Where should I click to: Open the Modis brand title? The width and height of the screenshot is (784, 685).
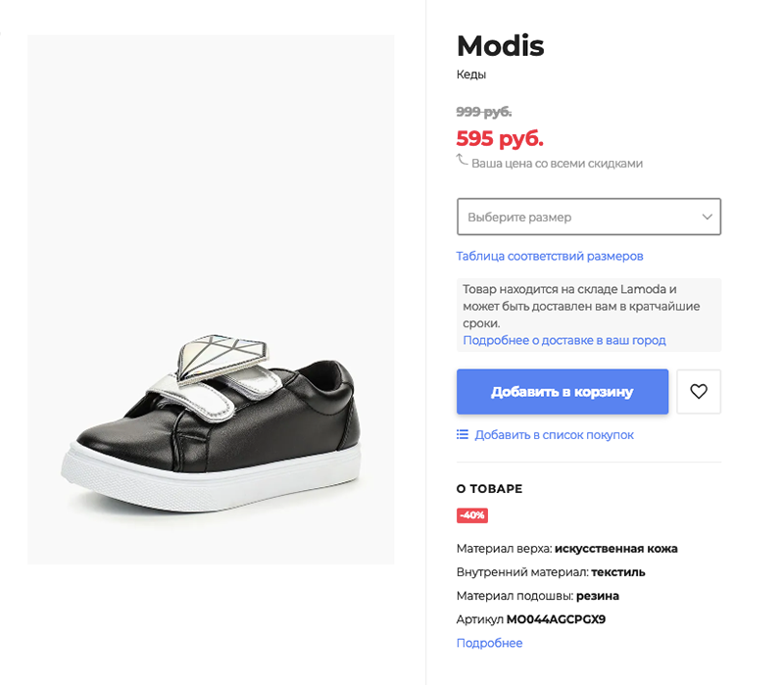click(x=500, y=46)
